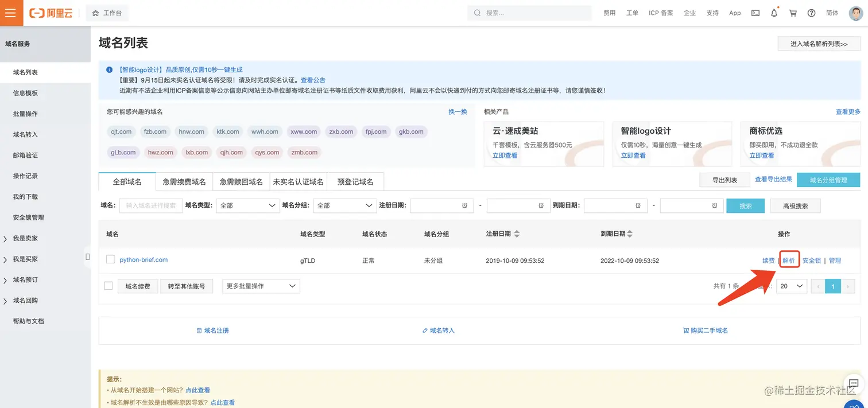Switch to 急需赎回域名 tab
Screen dimensions: 868x408
(x=241, y=181)
